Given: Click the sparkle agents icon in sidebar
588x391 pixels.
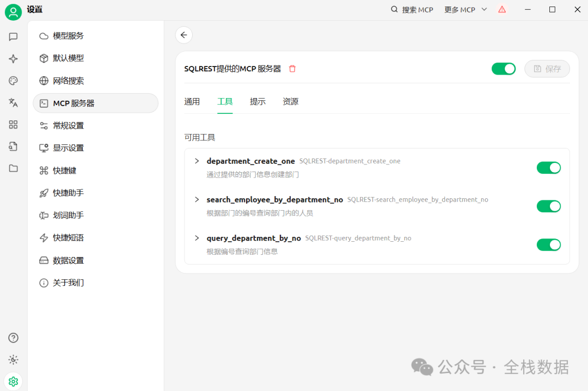Looking at the screenshot, I should 14,59.
